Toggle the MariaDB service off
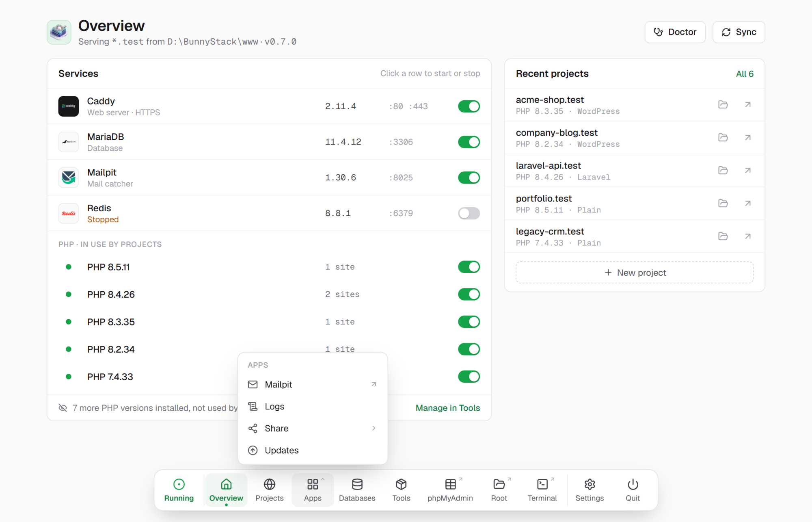 click(x=469, y=142)
